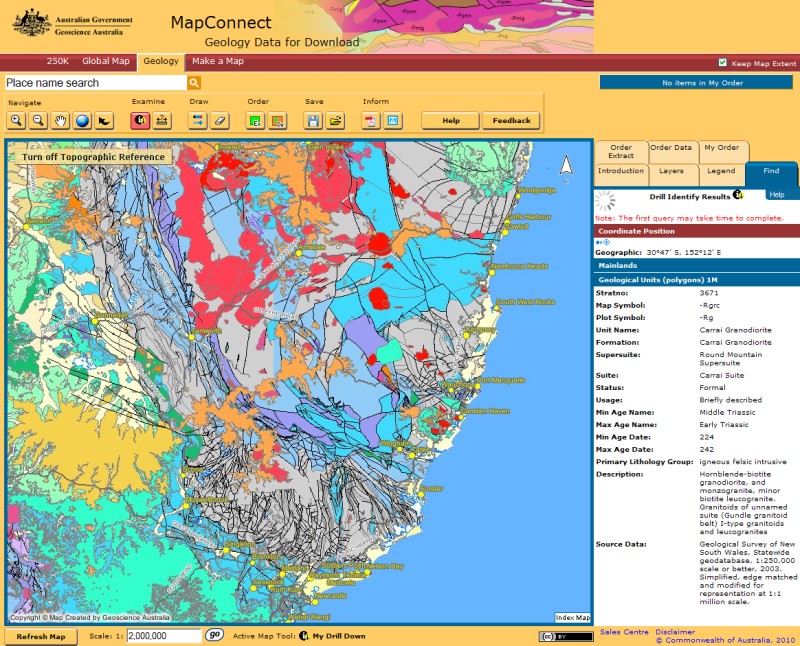Click the Refresh Map button
This screenshot has width=800, height=646.
pyautogui.click(x=41, y=636)
